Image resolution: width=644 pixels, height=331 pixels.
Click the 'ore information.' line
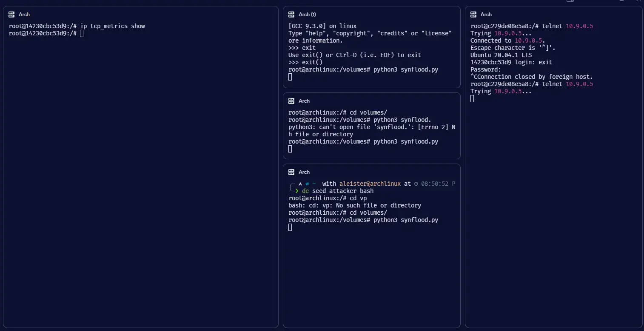tap(315, 40)
